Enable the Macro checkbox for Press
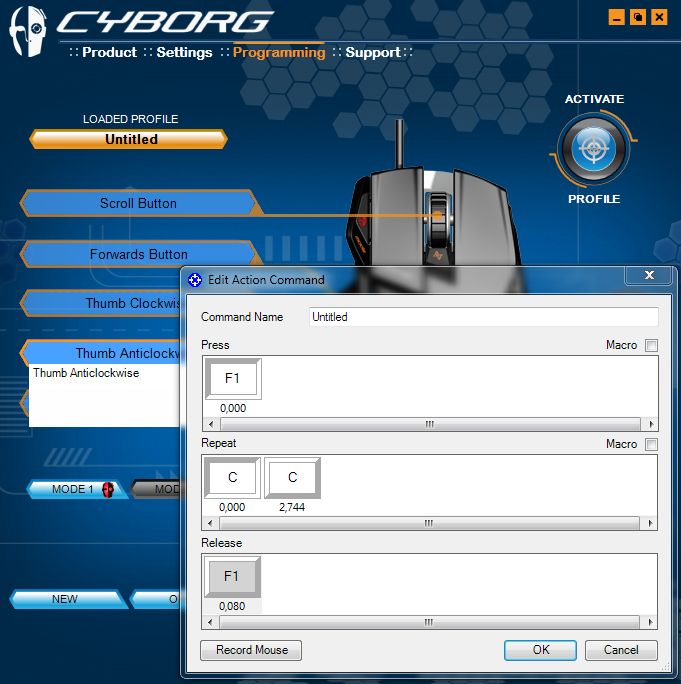Image resolution: width=681 pixels, height=684 pixels. coord(652,346)
